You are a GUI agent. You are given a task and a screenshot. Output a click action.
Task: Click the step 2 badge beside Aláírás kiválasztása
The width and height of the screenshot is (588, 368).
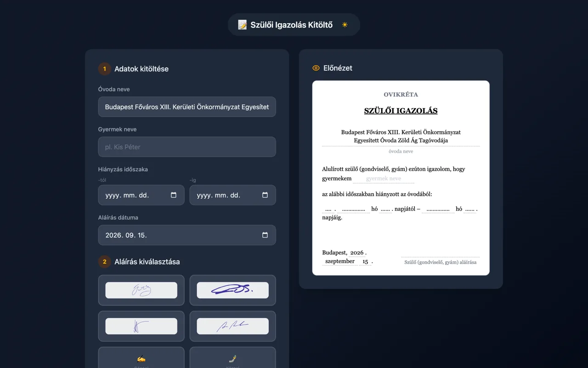pos(104,262)
